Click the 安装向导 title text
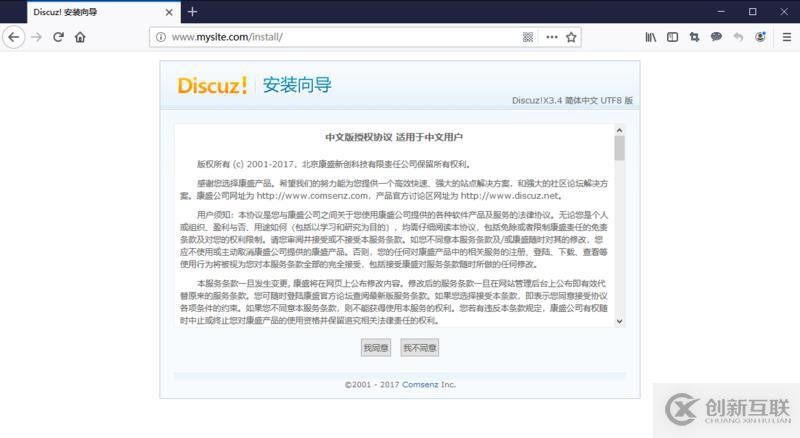The width and height of the screenshot is (800, 438). (x=297, y=85)
